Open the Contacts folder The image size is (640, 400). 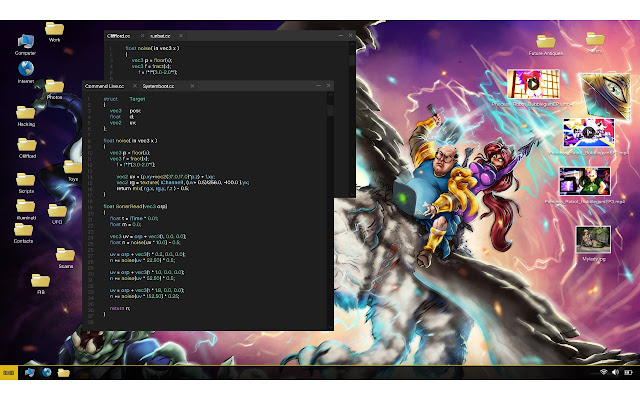(23, 230)
